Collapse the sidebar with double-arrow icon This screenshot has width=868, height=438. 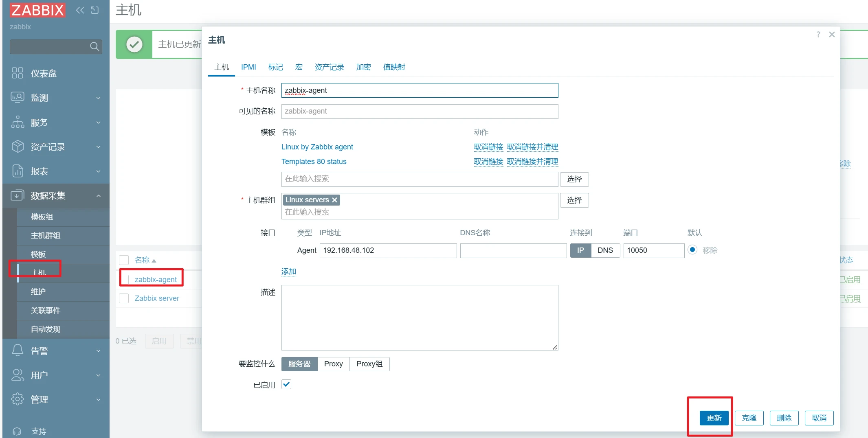(x=80, y=10)
